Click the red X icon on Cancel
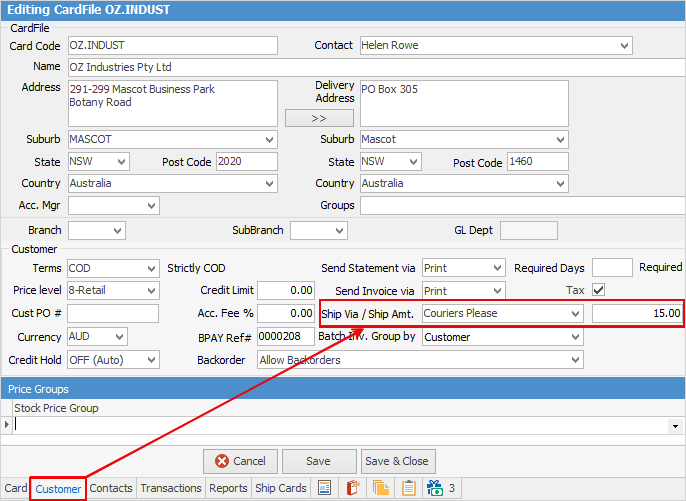Screen dimensions: 686x501 222,461
